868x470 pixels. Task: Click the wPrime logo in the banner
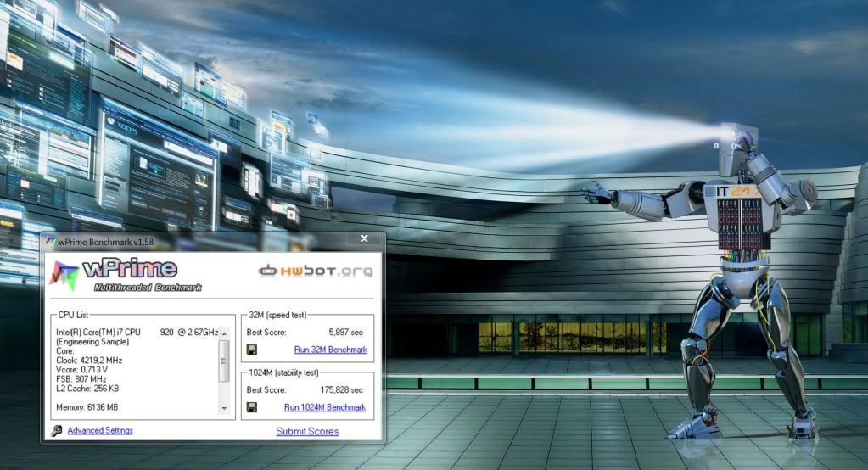pos(127,274)
